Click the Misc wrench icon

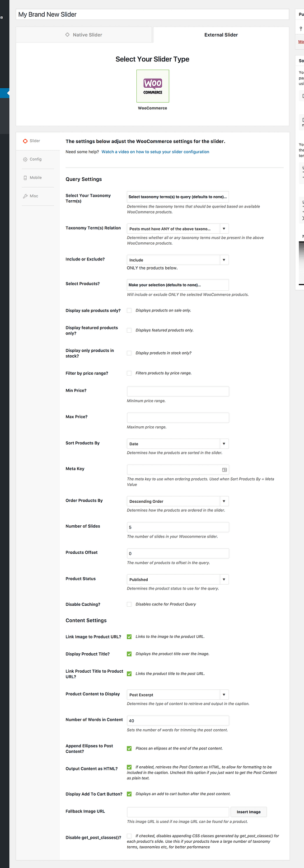25,196
